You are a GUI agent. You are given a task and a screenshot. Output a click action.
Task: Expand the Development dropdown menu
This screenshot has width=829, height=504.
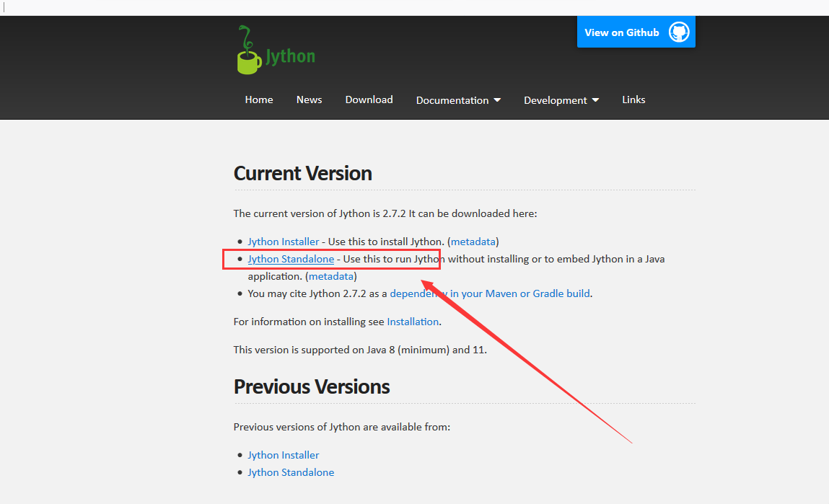[561, 100]
